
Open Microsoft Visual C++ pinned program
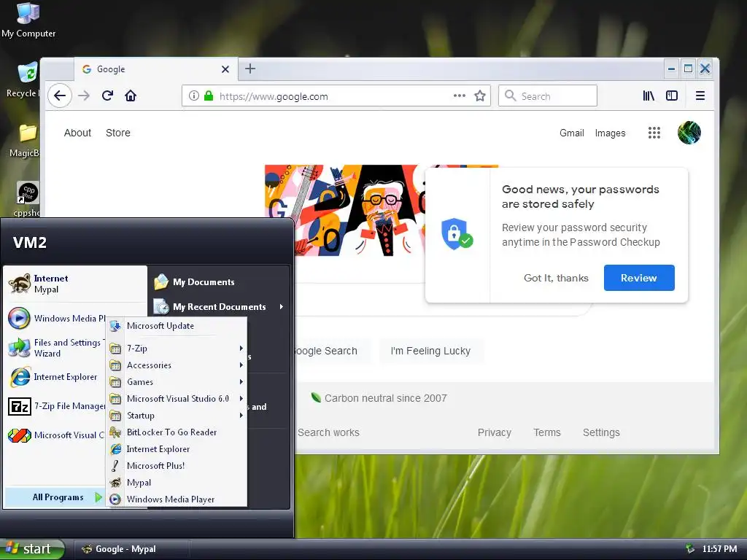coord(56,435)
